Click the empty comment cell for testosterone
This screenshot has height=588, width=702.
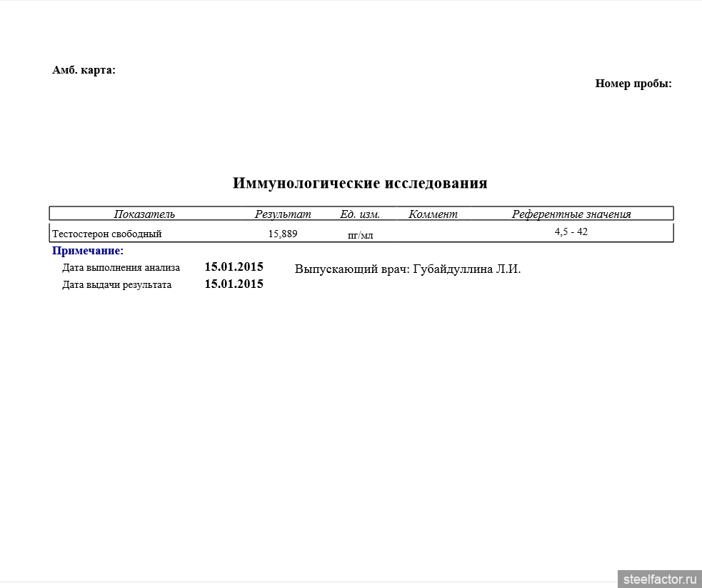tap(433, 234)
